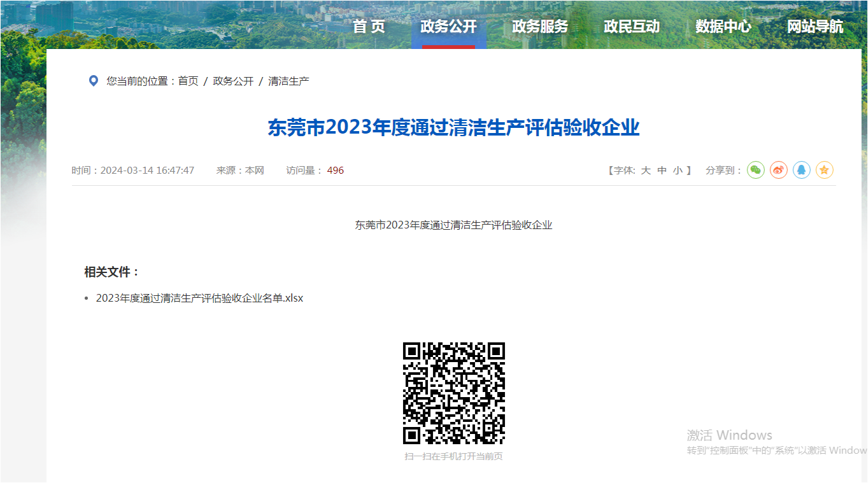868x483 pixels.
Task: Set font size to 大
Action: pyautogui.click(x=646, y=171)
